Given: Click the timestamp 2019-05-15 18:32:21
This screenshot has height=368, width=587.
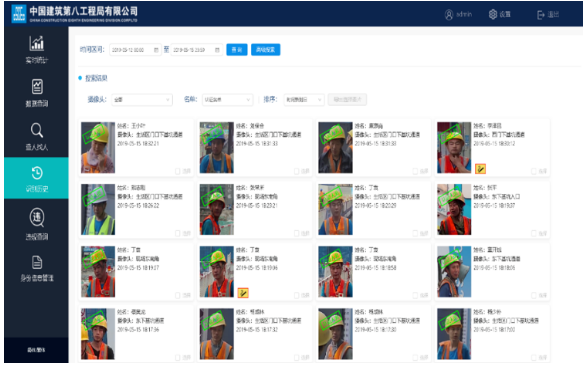Looking at the screenshot, I should 138,144.
